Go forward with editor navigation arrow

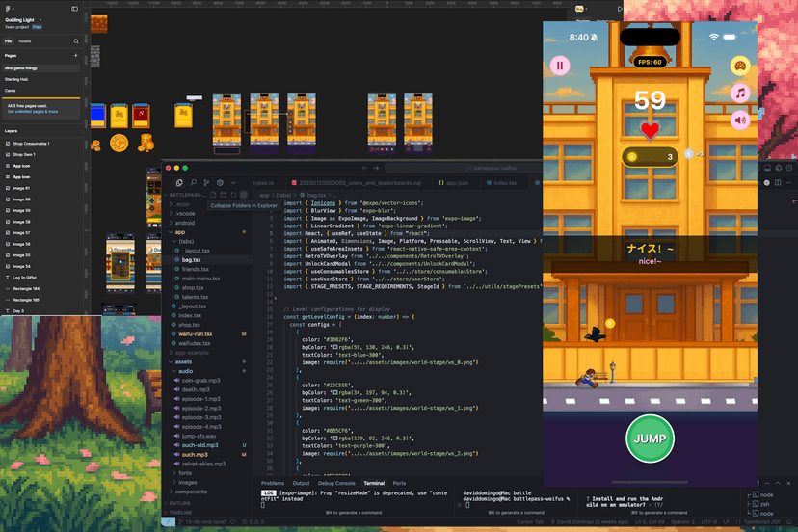pyautogui.click(x=376, y=168)
